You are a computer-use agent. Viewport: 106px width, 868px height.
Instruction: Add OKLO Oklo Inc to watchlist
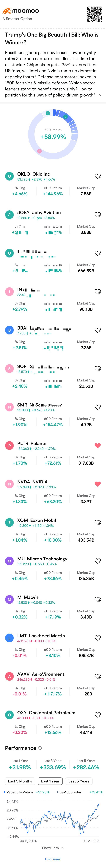coord(98,176)
